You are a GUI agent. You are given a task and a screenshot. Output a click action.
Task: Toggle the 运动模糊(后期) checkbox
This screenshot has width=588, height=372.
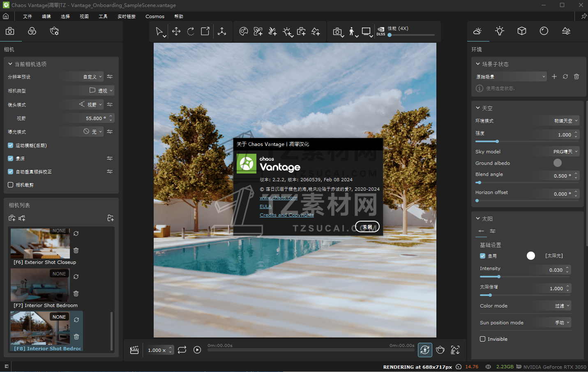pyautogui.click(x=11, y=146)
